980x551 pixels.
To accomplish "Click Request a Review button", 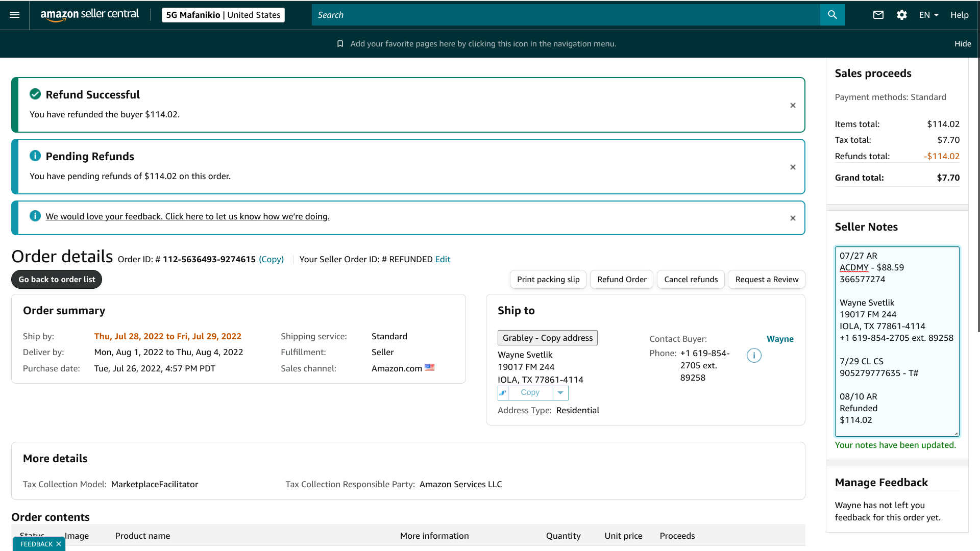I will tap(767, 280).
